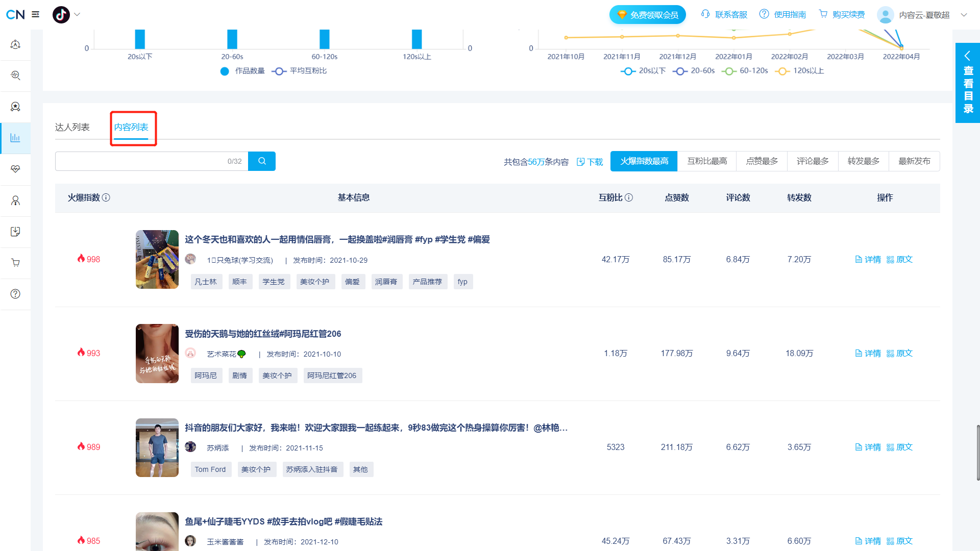980x551 pixels.
Task: Open title 鱼尾+仙子睫毛YYDS
Action: [284, 521]
